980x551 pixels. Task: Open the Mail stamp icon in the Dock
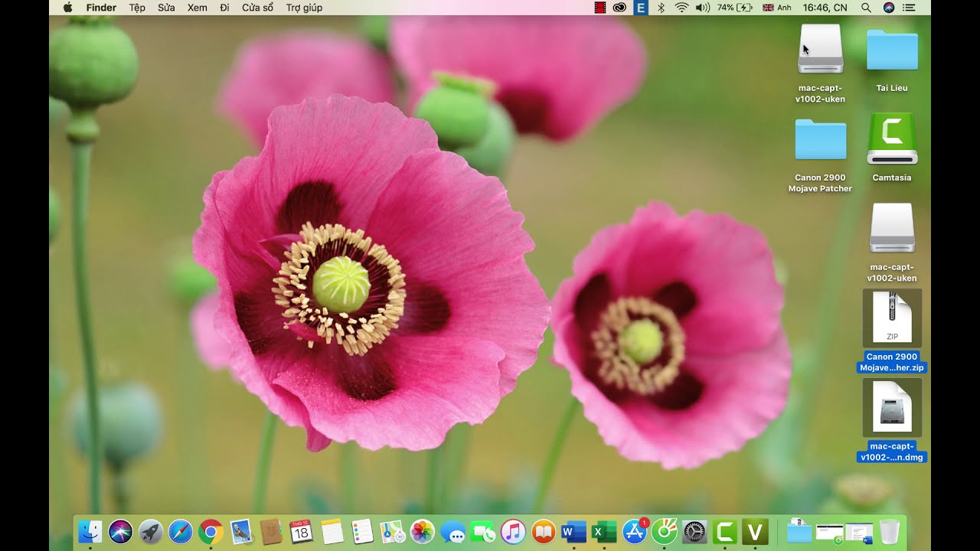(241, 531)
